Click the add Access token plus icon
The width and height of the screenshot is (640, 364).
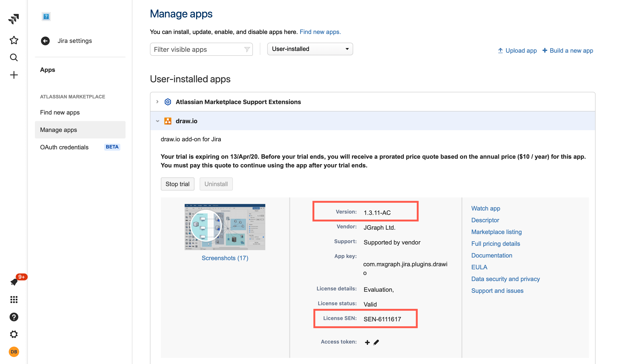click(x=367, y=342)
